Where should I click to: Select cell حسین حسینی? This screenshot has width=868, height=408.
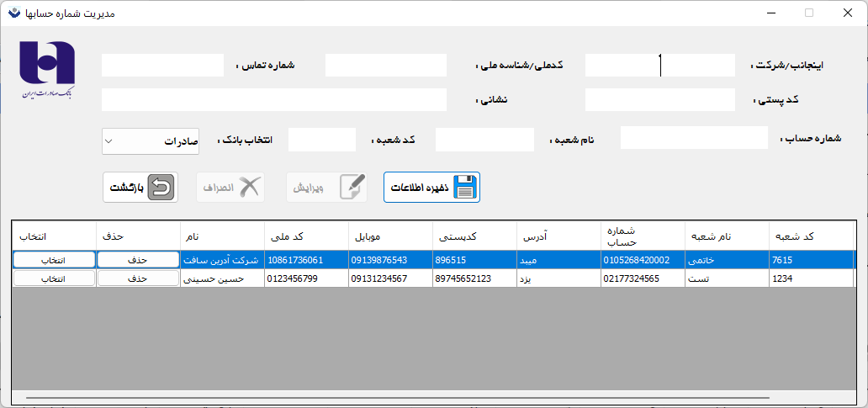point(223,278)
